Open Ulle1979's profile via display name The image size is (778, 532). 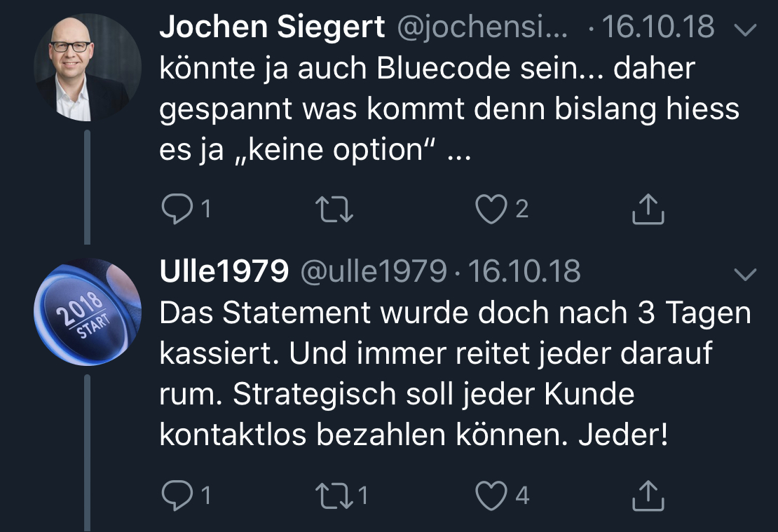[224, 271]
